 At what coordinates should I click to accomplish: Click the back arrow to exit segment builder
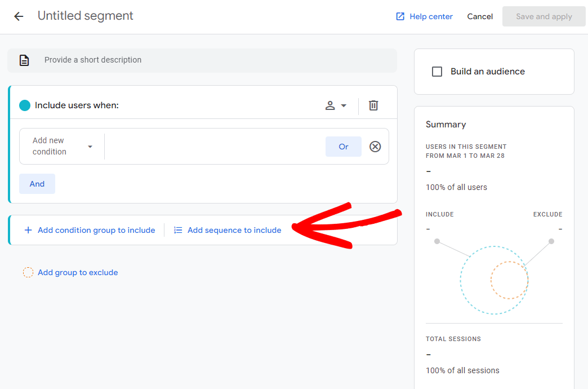[19, 16]
